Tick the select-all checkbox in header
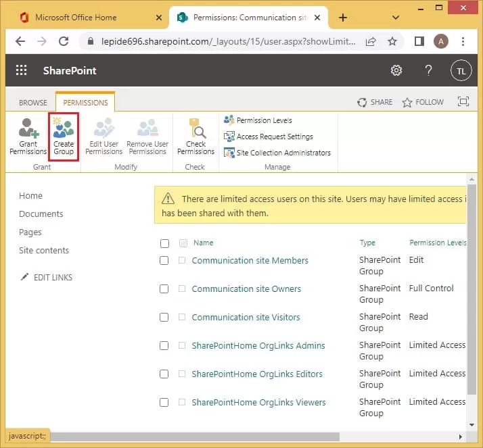This screenshot has height=448, width=483. pyautogui.click(x=164, y=243)
